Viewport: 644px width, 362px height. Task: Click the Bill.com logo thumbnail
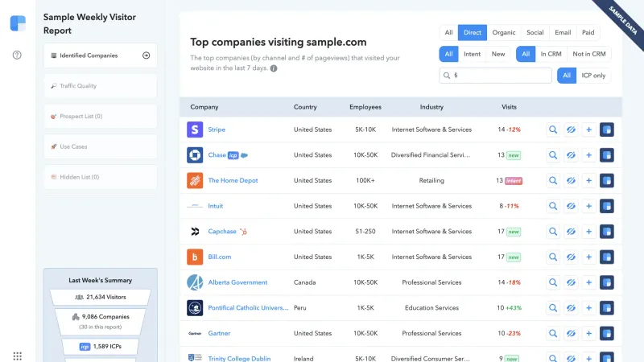(x=195, y=257)
